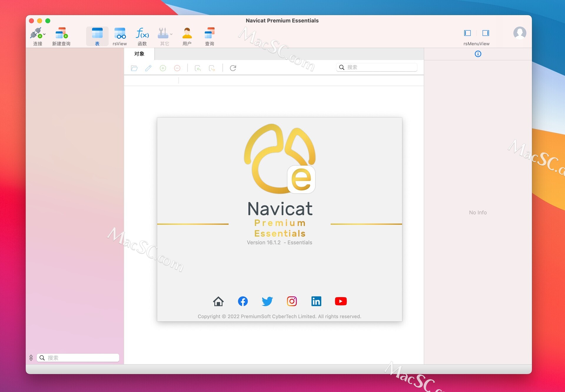Click the open table folder icon
The height and width of the screenshot is (392, 565).
(134, 68)
